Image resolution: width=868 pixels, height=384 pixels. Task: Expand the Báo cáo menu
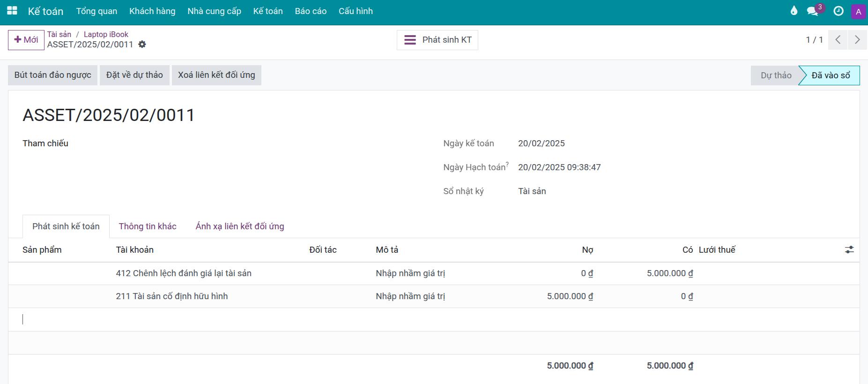click(311, 11)
